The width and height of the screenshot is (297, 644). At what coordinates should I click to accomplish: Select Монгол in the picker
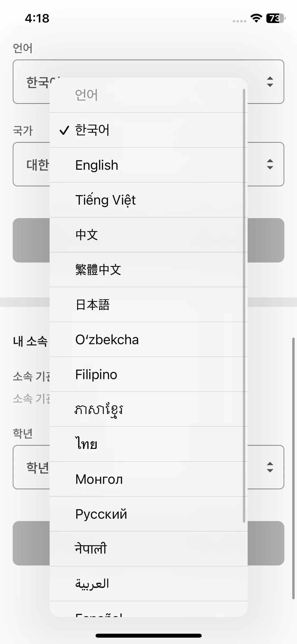tap(98, 479)
